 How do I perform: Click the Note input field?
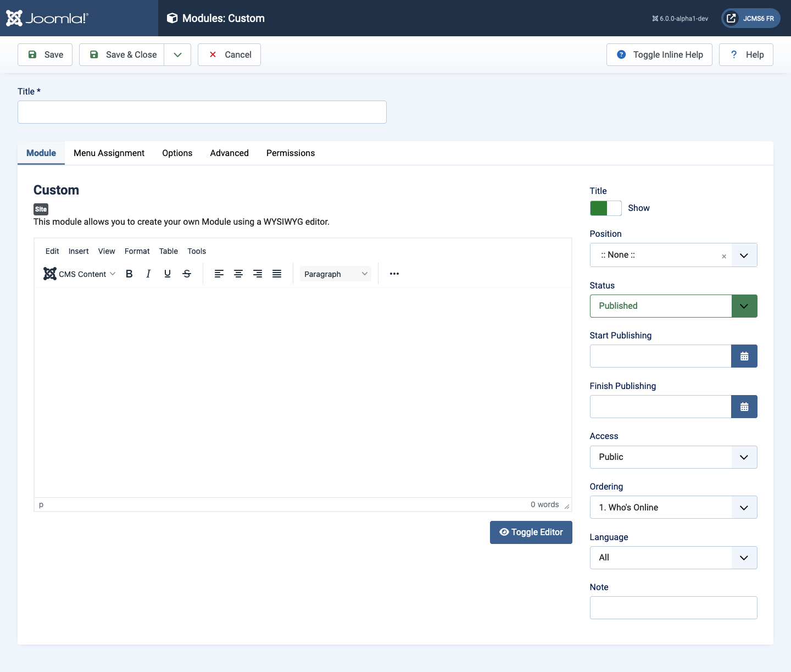tap(673, 608)
